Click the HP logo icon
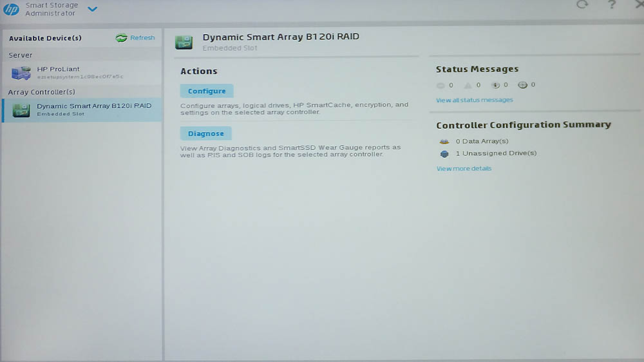This screenshot has width=644, height=362. [x=11, y=8]
